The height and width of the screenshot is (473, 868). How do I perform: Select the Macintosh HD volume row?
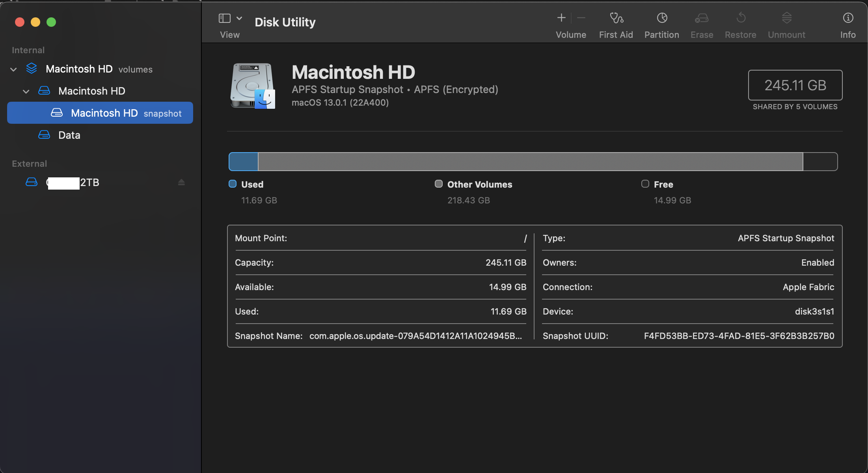pos(100,91)
